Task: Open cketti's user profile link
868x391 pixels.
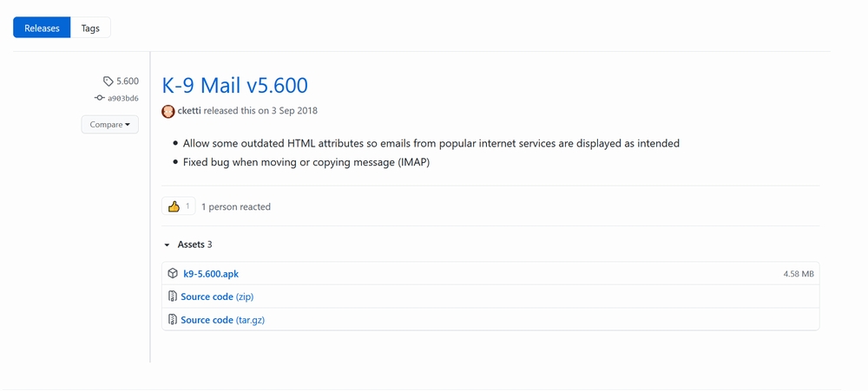Action: [189, 111]
